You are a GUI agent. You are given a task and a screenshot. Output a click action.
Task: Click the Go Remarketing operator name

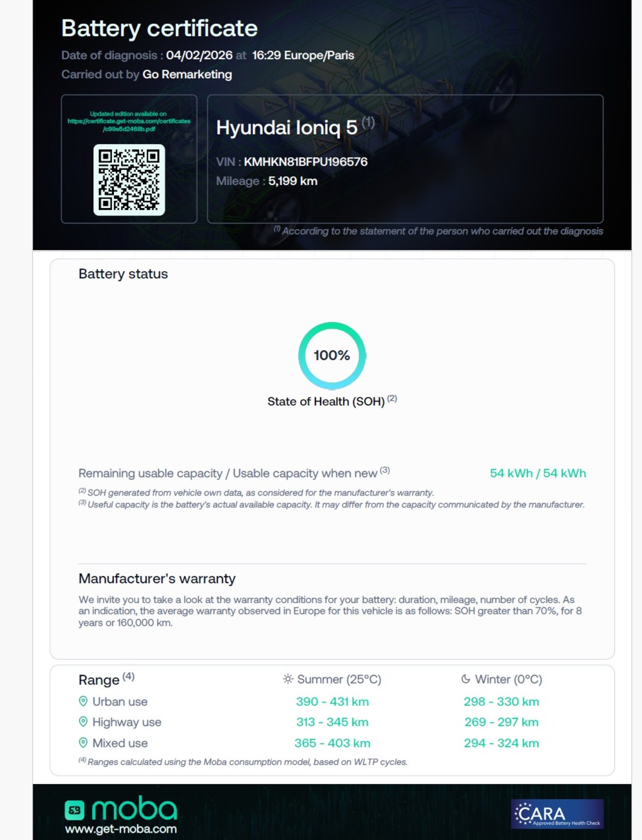(x=187, y=74)
